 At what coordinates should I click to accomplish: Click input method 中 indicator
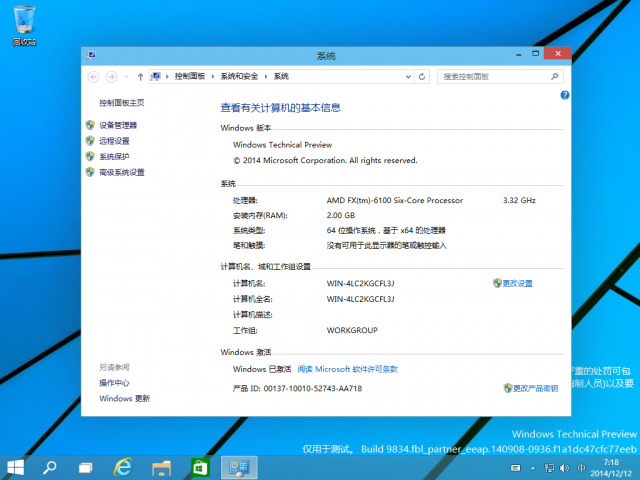582,468
